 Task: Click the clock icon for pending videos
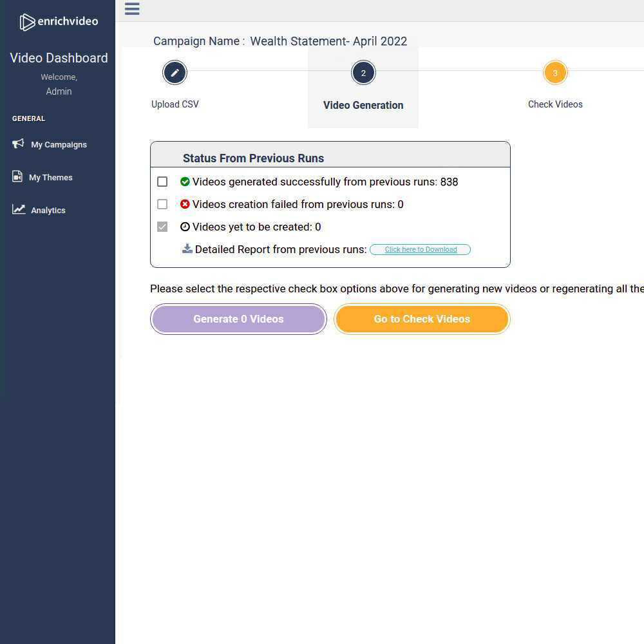click(x=185, y=227)
